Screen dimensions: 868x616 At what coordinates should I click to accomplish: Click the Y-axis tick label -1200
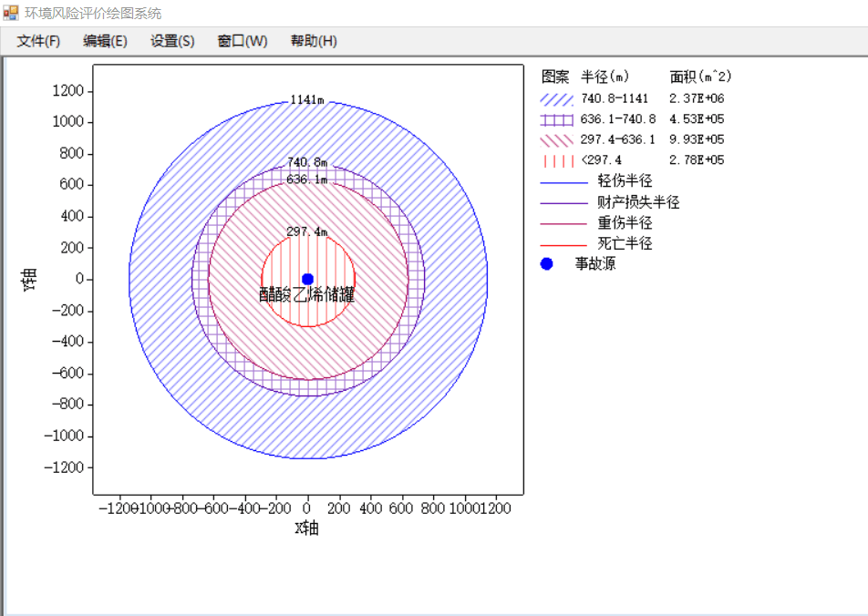pos(64,467)
